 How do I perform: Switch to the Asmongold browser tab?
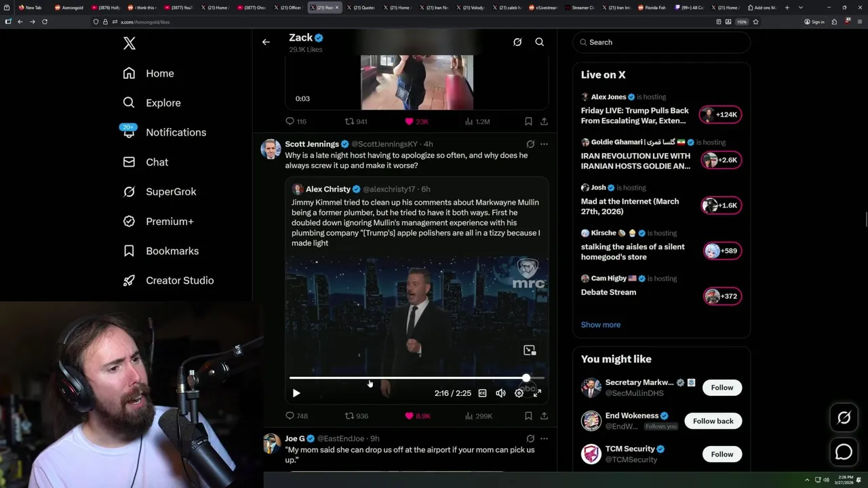(69, 7)
